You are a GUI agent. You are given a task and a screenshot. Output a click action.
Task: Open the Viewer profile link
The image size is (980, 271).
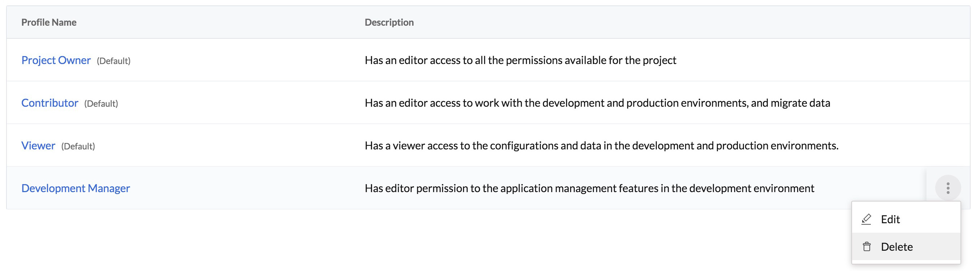coord(38,145)
